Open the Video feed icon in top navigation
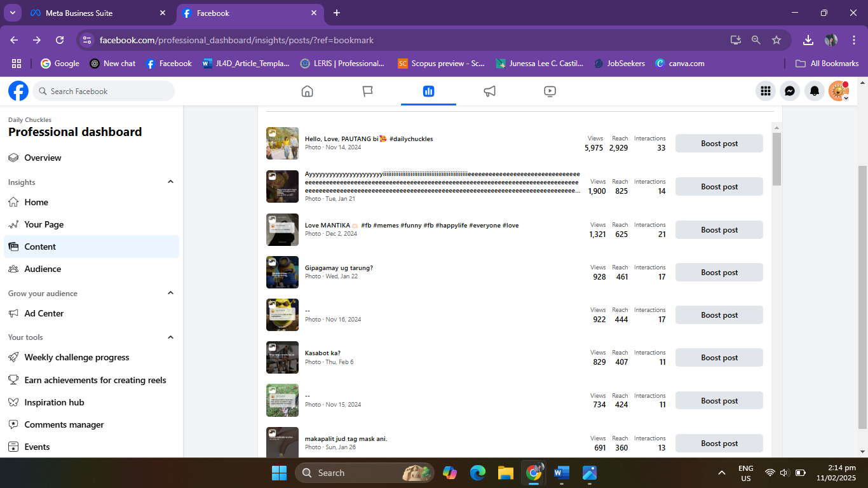 point(550,91)
